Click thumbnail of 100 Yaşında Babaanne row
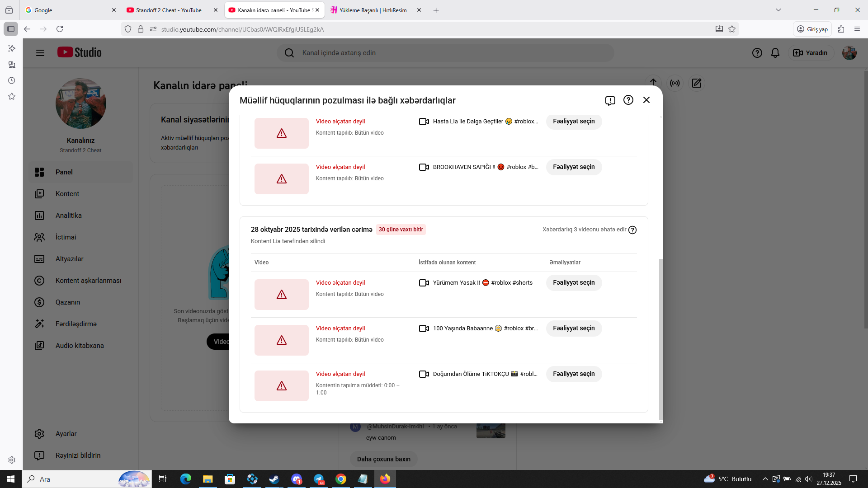868x488 pixels. (282, 340)
